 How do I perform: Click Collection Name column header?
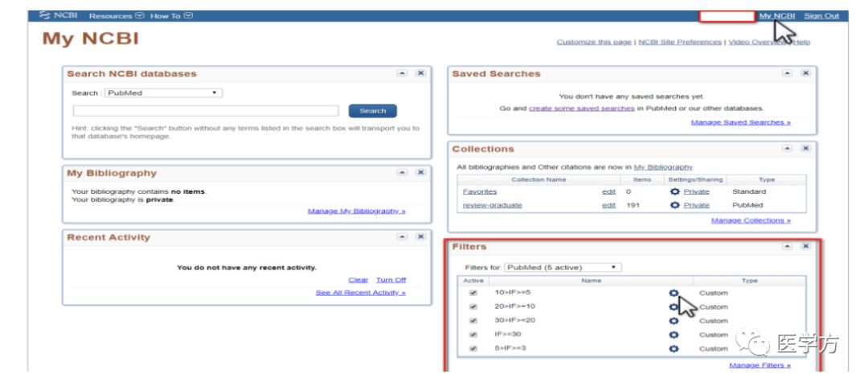click(x=538, y=179)
